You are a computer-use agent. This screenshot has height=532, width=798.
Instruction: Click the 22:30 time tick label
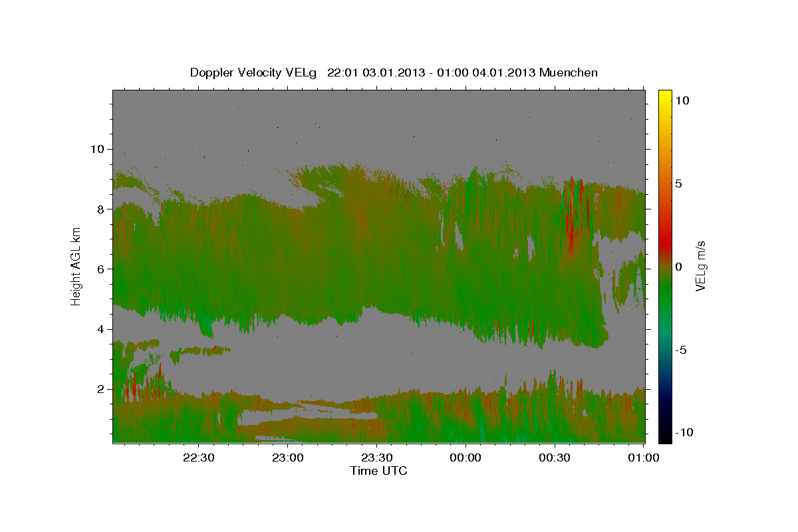click(x=198, y=458)
